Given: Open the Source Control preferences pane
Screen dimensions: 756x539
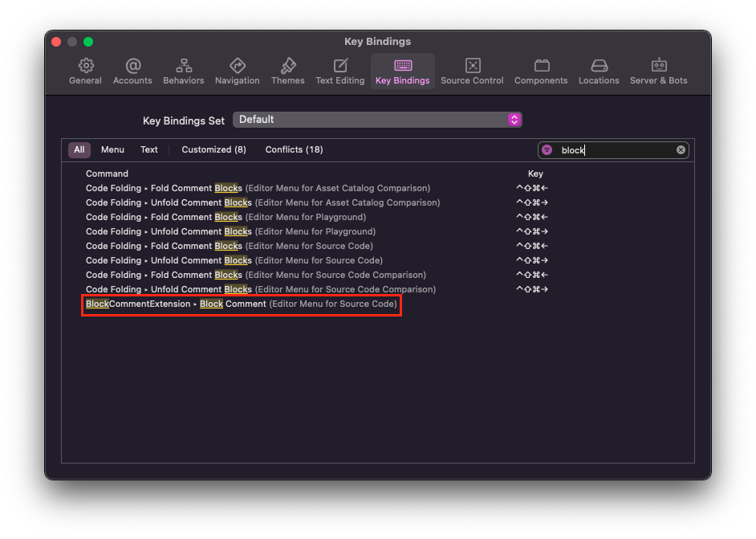Looking at the screenshot, I should click(472, 71).
